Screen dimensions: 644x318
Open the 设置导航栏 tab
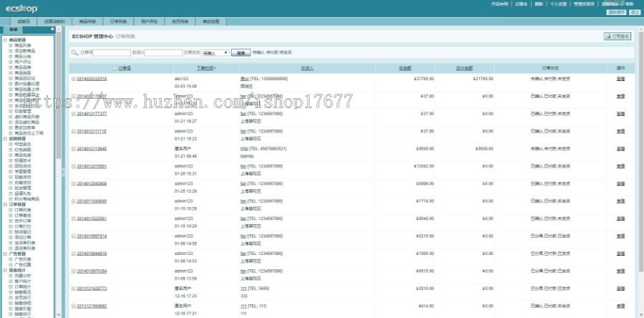pyautogui.click(x=54, y=21)
